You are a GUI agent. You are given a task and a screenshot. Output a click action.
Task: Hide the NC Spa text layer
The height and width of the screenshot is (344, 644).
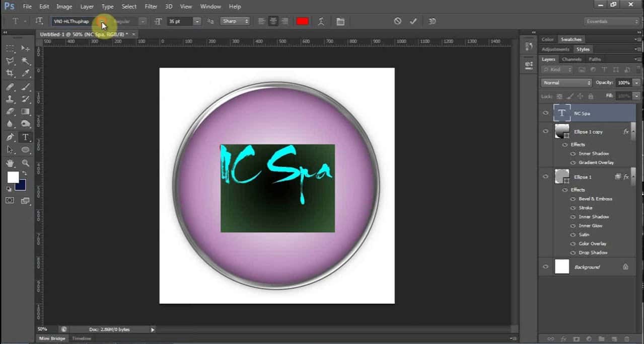pyautogui.click(x=545, y=113)
